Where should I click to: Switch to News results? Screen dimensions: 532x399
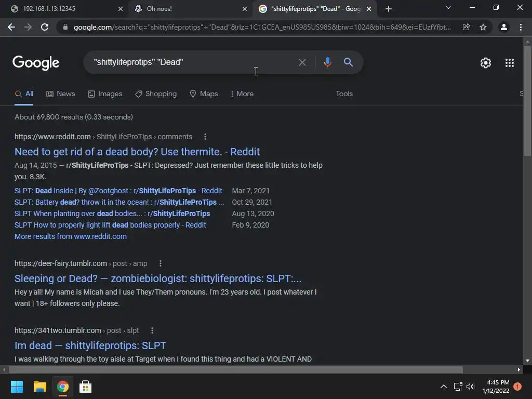(61, 94)
